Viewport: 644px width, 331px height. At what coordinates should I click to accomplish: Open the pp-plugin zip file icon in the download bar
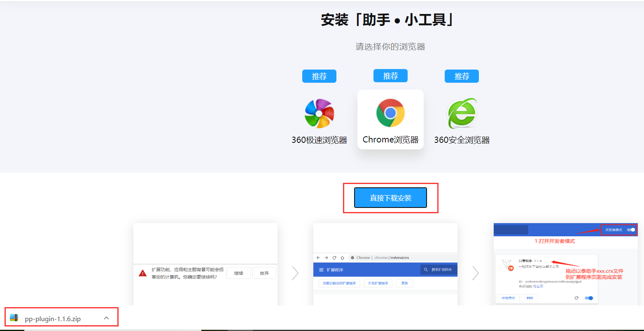click(x=14, y=318)
